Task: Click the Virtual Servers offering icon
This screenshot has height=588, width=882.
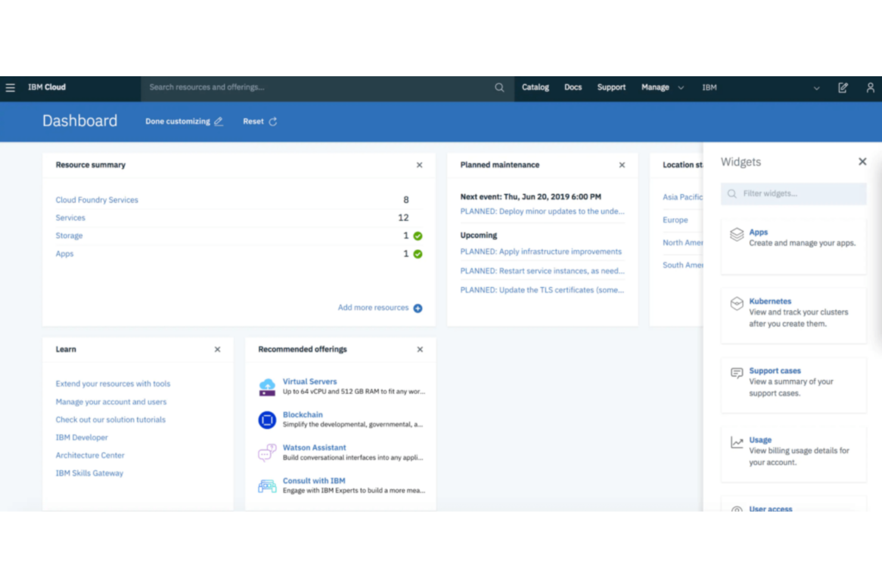Action: (x=267, y=386)
